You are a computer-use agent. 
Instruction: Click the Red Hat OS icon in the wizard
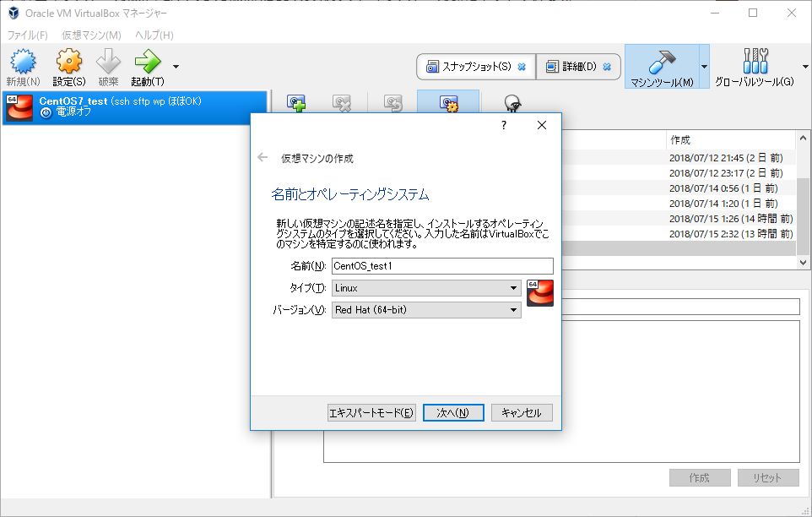point(540,293)
